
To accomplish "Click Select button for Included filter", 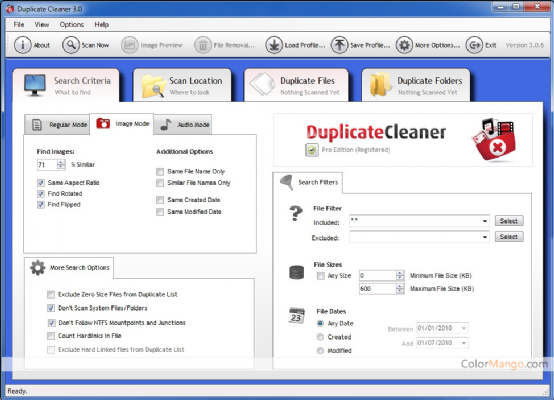I will click(x=509, y=221).
